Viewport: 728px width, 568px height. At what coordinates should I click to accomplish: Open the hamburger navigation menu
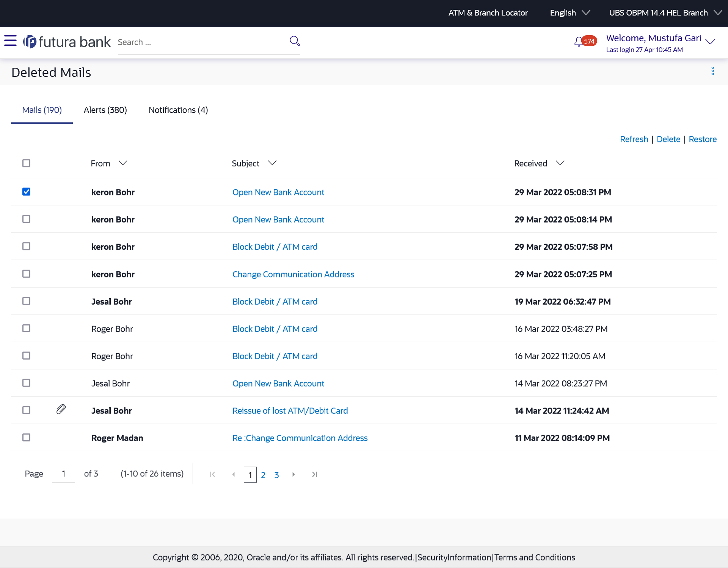(10, 41)
